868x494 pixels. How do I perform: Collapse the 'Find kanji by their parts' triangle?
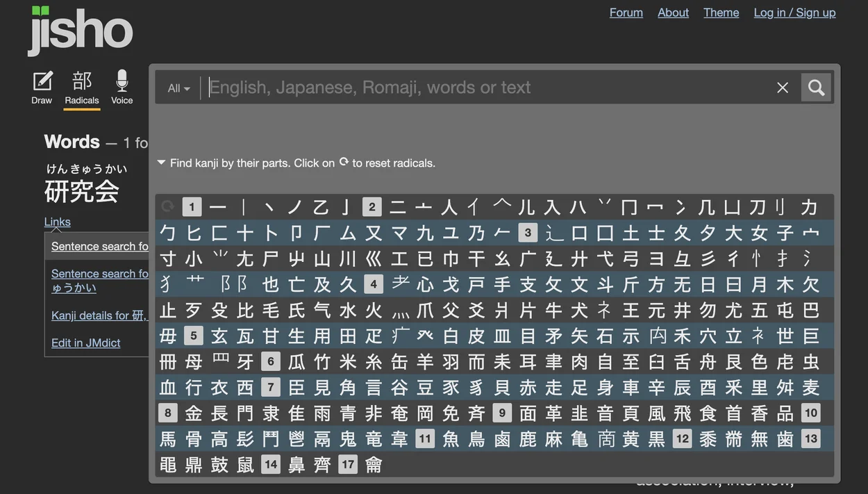(x=161, y=163)
